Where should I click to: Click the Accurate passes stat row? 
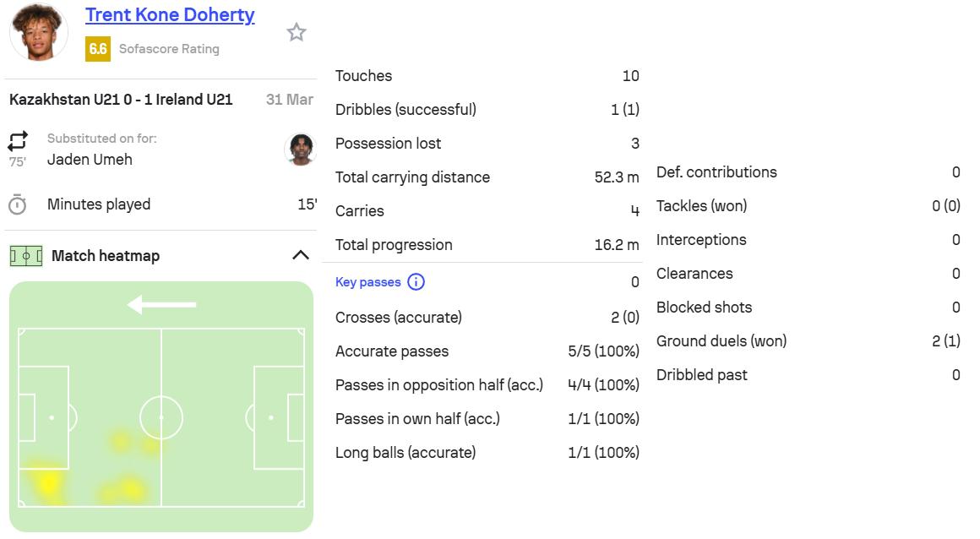click(x=487, y=351)
